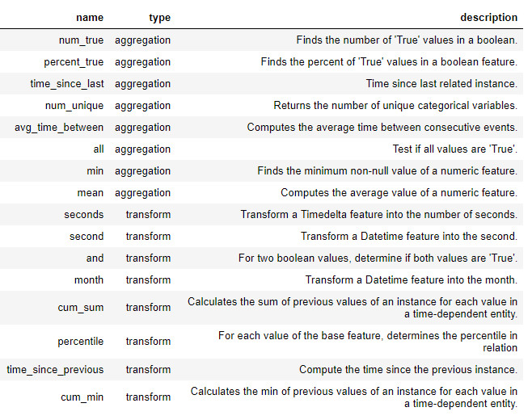Click the 'cum_sum' name cell
Screen dimensions: 532x420
tap(83, 307)
